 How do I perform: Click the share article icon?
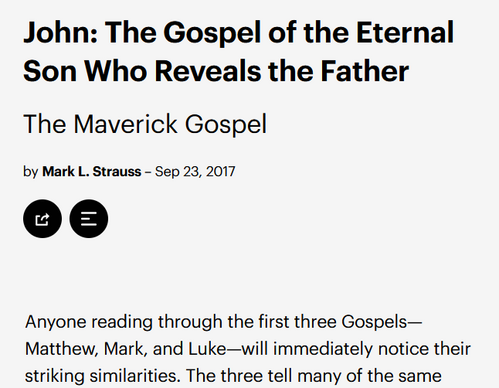tap(42, 219)
